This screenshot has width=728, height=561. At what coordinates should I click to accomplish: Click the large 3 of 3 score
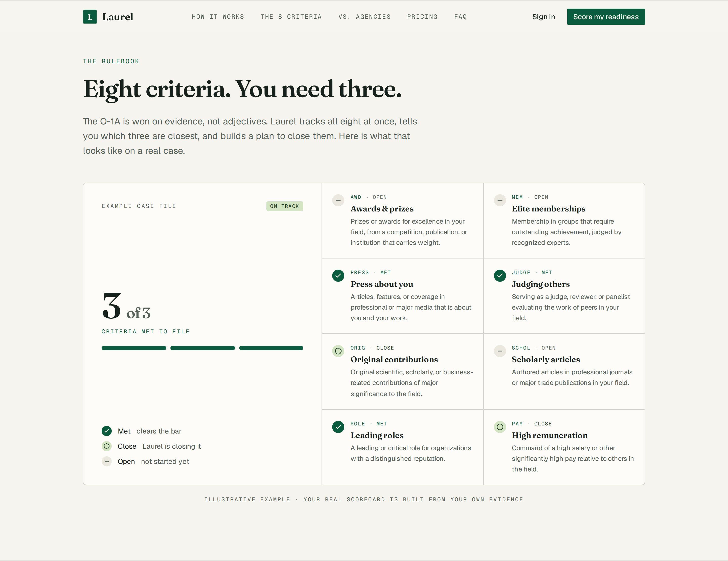[x=126, y=306]
